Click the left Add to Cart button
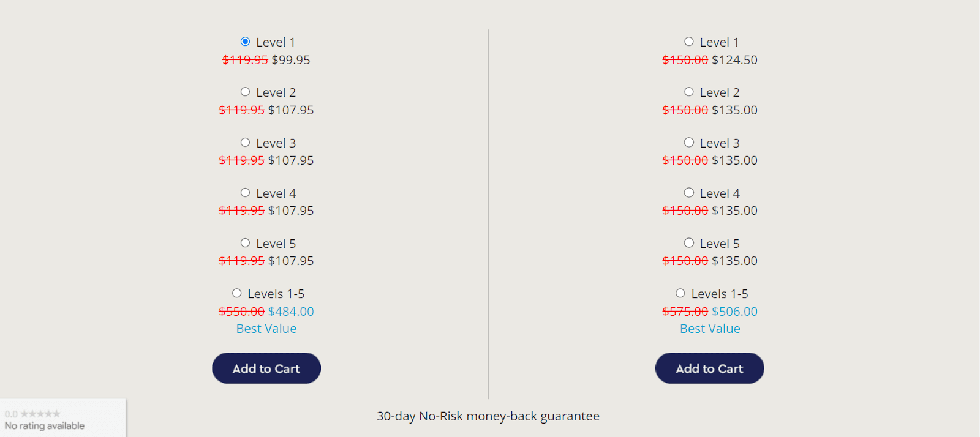Viewport: 980px width, 437px height. [x=266, y=368]
